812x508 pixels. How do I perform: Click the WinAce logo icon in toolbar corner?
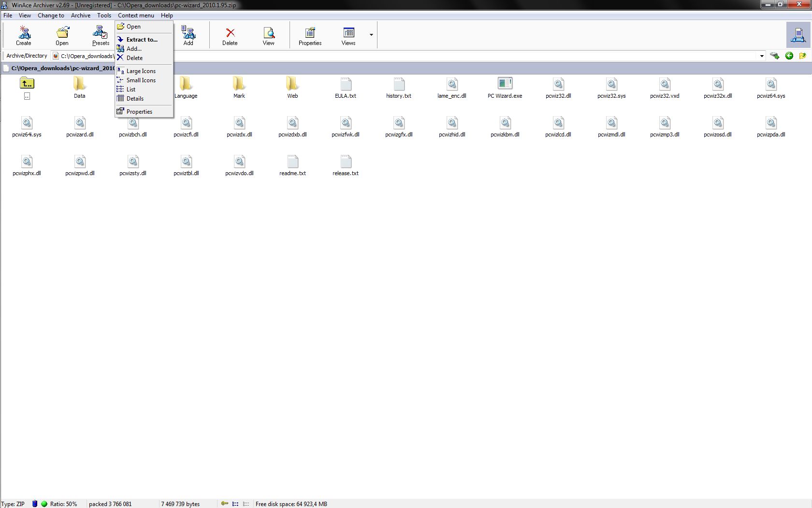tap(798, 35)
